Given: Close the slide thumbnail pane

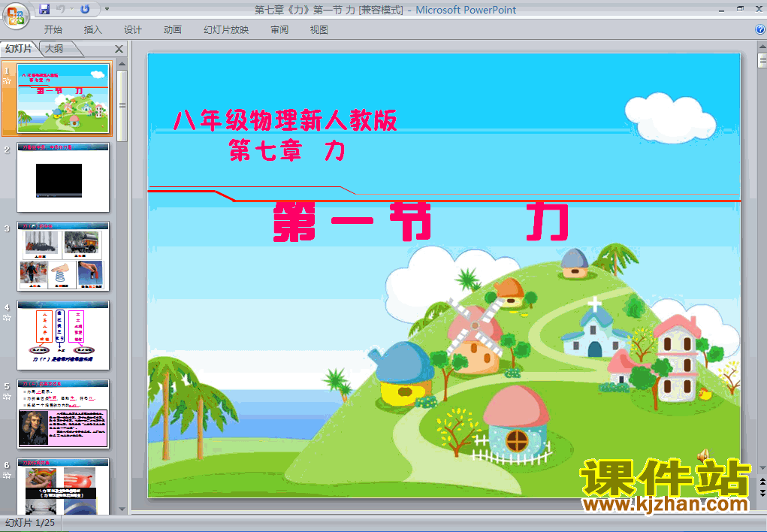Looking at the screenshot, I should tap(119, 49).
